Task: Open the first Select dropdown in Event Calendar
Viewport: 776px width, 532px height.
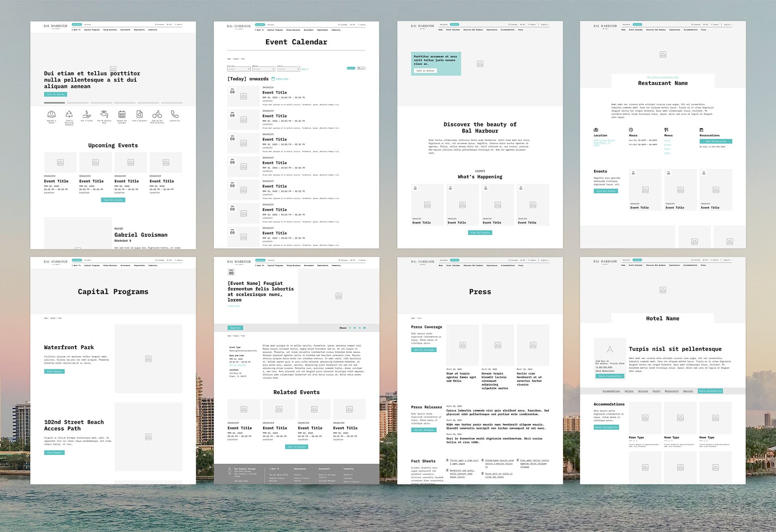Action: pos(238,69)
